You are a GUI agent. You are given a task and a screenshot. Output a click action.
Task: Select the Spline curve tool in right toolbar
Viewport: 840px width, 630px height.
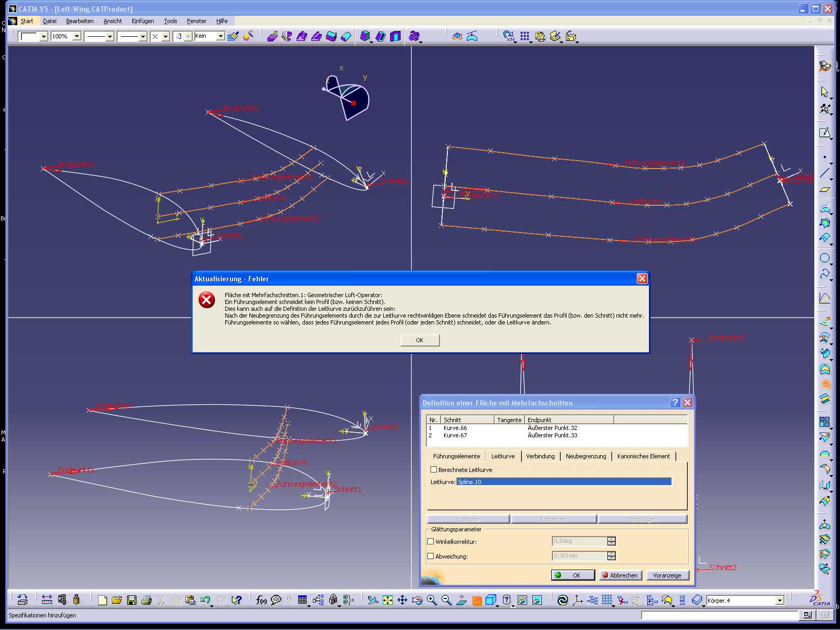(x=825, y=274)
